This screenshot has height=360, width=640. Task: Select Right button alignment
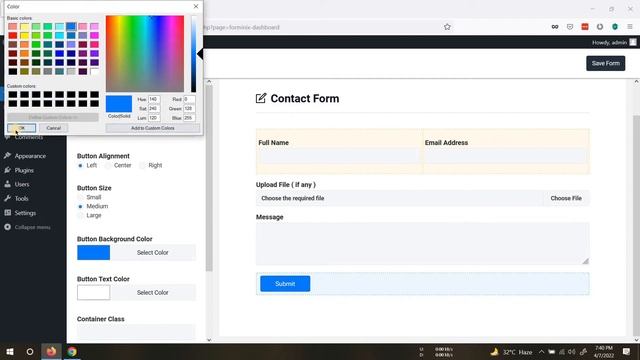coord(142,166)
